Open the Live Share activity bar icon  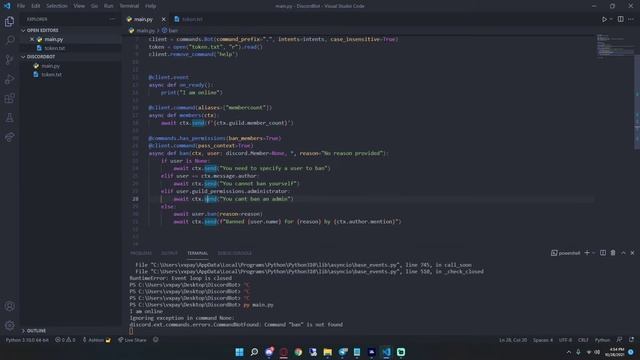[9, 137]
